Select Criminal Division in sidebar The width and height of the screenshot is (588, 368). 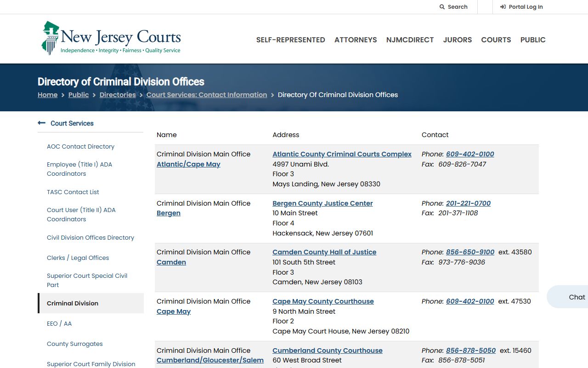pos(91,304)
